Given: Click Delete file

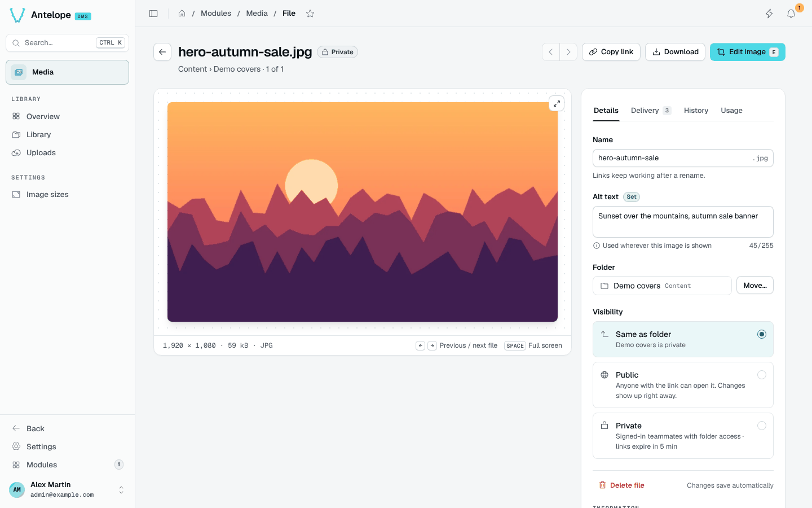Looking at the screenshot, I should pyautogui.click(x=621, y=485).
